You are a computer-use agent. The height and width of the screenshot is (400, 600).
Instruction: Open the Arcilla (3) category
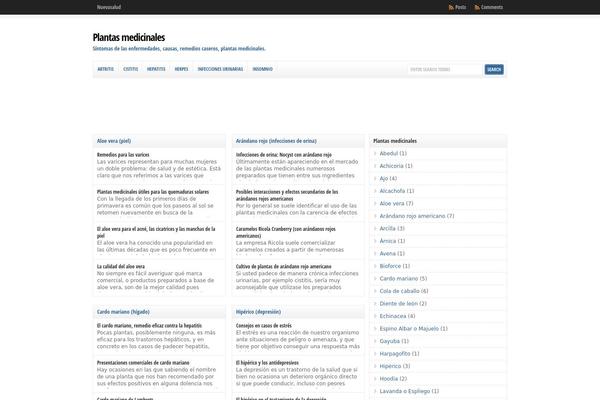(392, 229)
